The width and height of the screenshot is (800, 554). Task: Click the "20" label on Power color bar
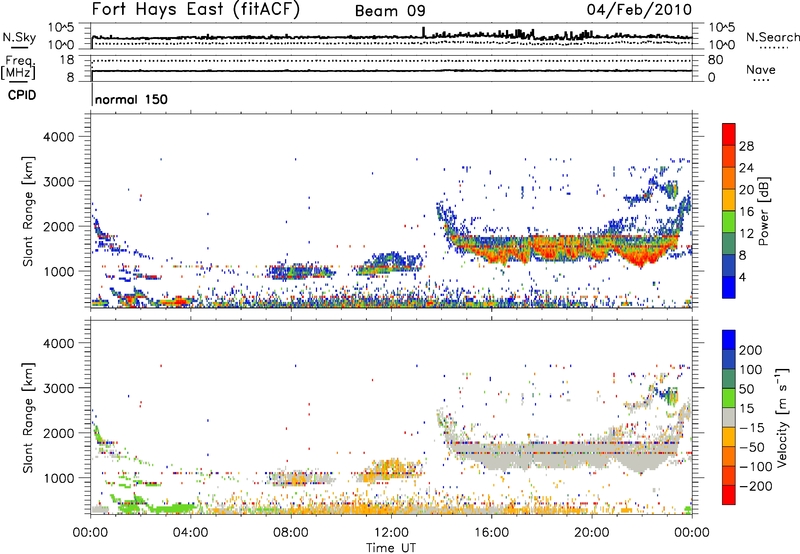coord(746,190)
